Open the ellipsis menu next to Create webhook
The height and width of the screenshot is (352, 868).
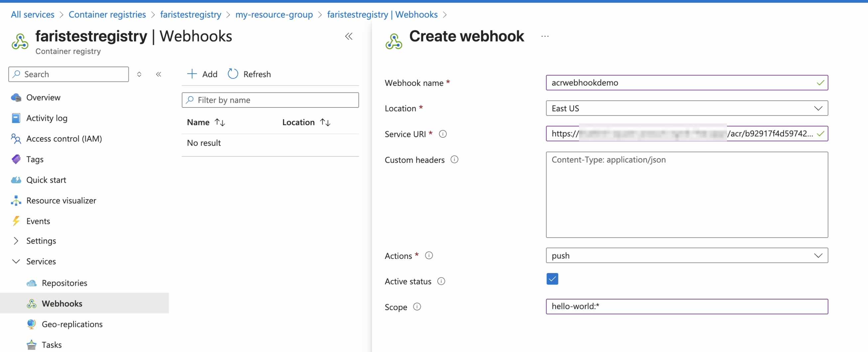pos(545,36)
